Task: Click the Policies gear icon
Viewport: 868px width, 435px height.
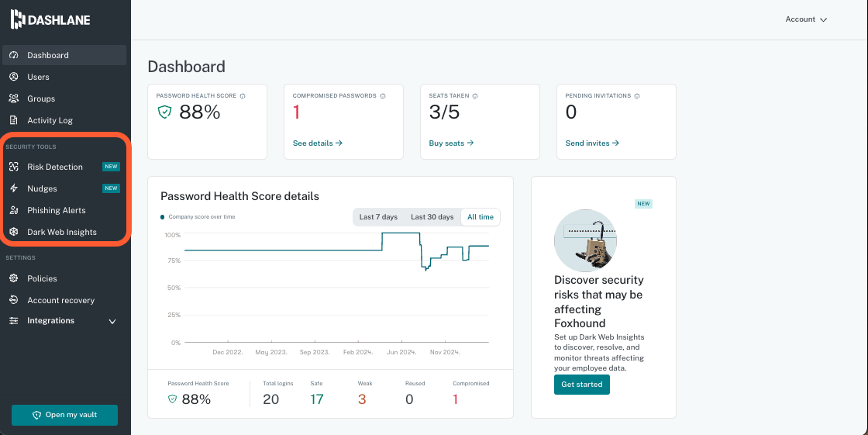Action: pos(15,278)
